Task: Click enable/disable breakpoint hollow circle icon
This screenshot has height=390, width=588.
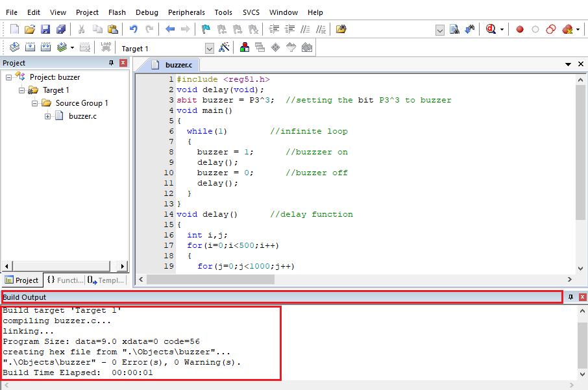Action: point(535,29)
